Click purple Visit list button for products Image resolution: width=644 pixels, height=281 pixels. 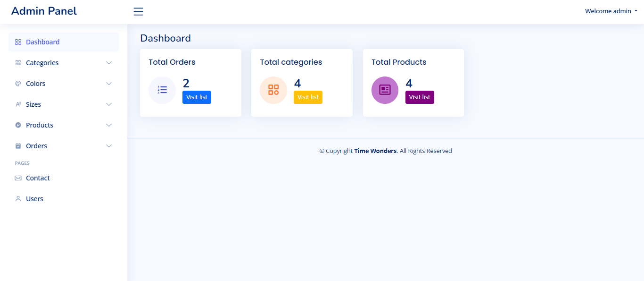[x=420, y=97]
